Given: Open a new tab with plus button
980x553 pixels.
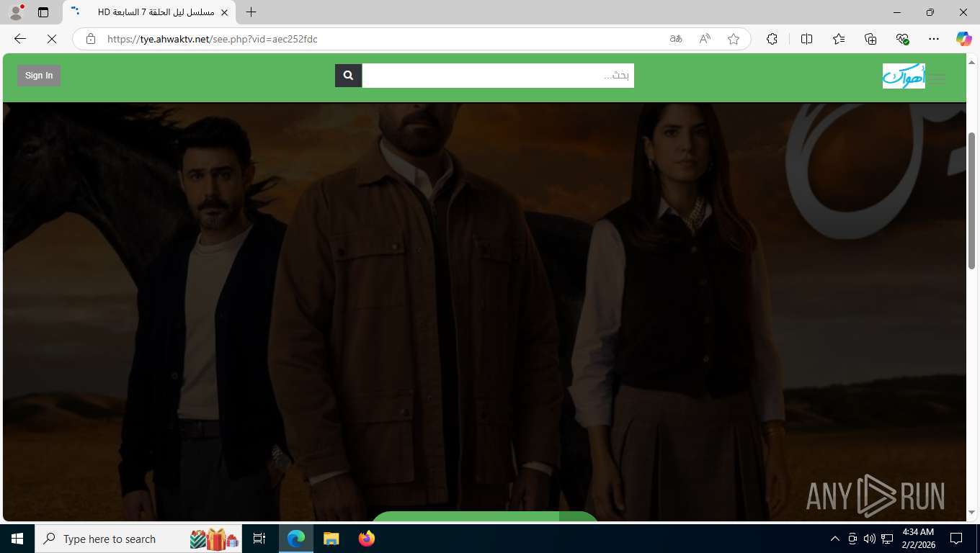Looking at the screenshot, I should [251, 12].
